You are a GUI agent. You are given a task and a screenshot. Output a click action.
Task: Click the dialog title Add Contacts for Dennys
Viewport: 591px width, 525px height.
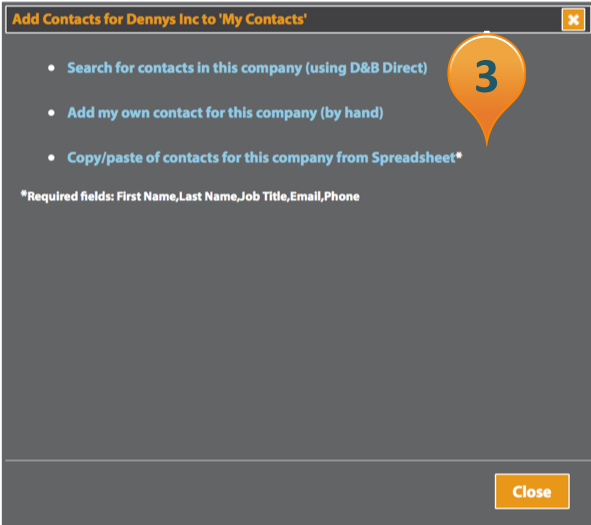(159, 19)
